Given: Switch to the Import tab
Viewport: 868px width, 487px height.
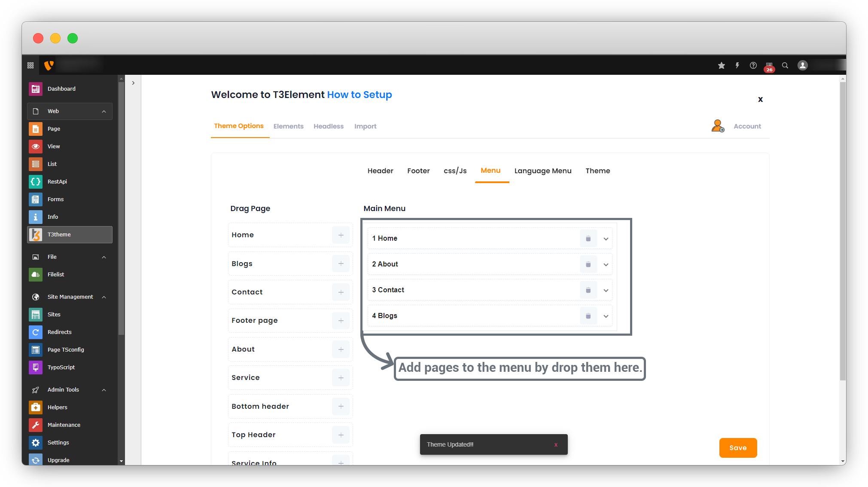Looking at the screenshot, I should coord(365,126).
